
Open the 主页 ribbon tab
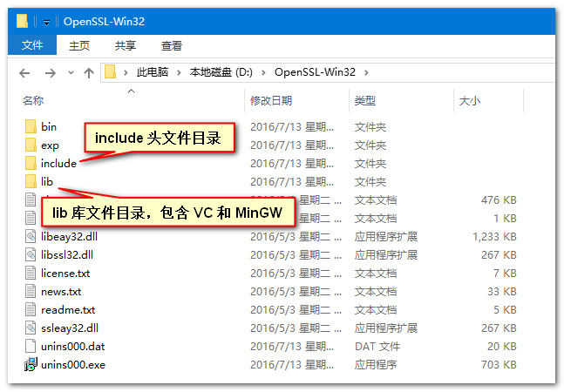click(79, 45)
